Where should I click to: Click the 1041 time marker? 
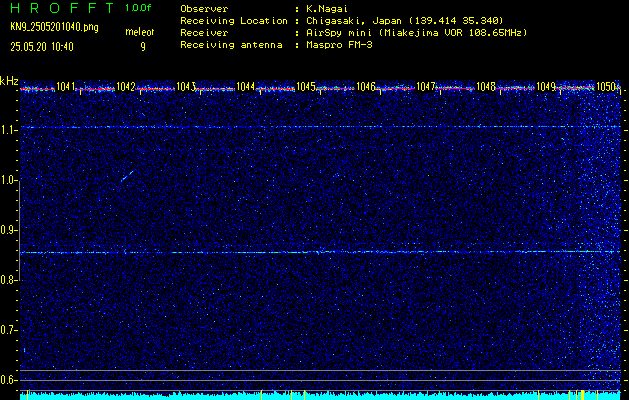click(x=65, y=86)
